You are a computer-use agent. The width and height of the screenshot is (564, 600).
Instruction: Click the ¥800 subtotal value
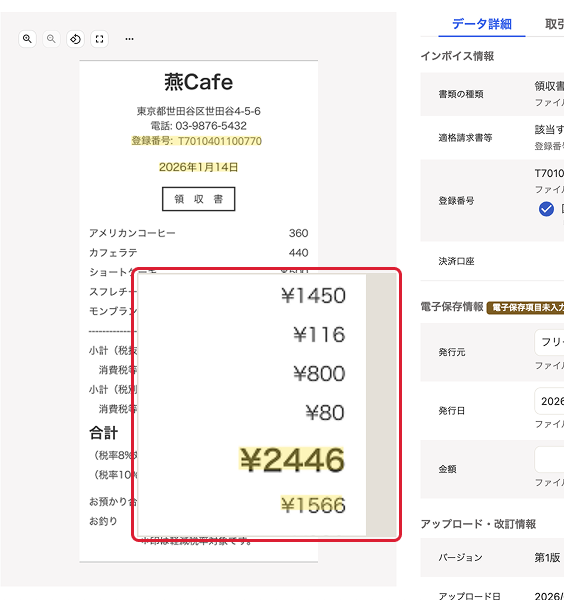[x=319, y=373]
